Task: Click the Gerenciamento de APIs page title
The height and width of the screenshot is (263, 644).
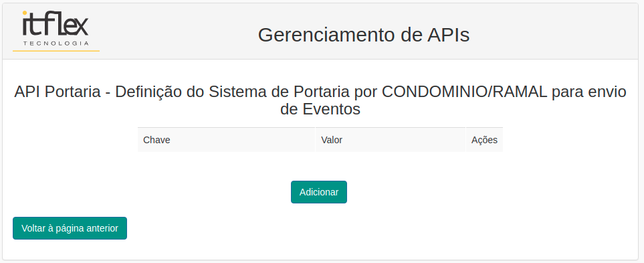Action: (x=364, y=35)
